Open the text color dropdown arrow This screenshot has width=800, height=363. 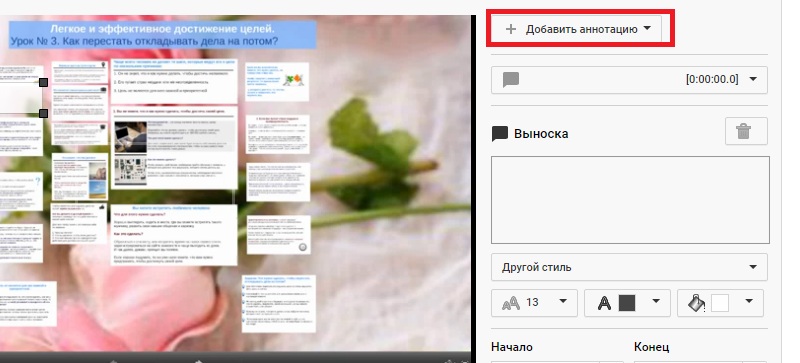coord(656,301)
